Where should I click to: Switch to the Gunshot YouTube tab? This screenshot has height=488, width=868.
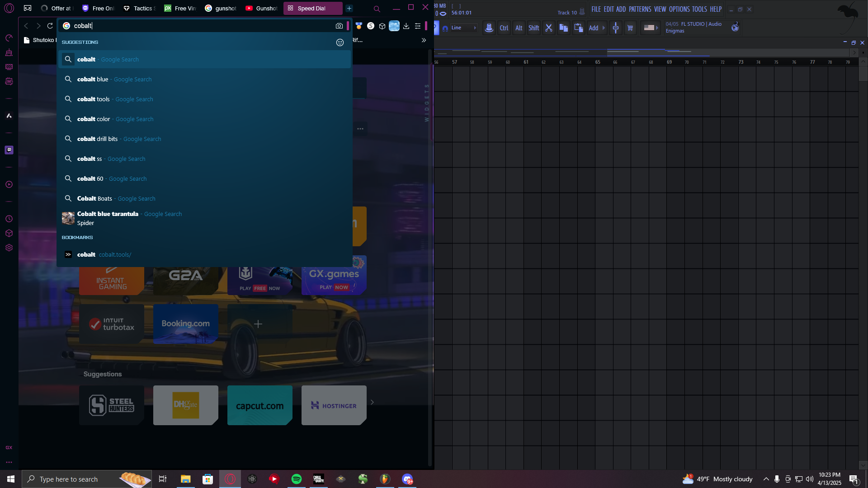[x=262, y=8]
